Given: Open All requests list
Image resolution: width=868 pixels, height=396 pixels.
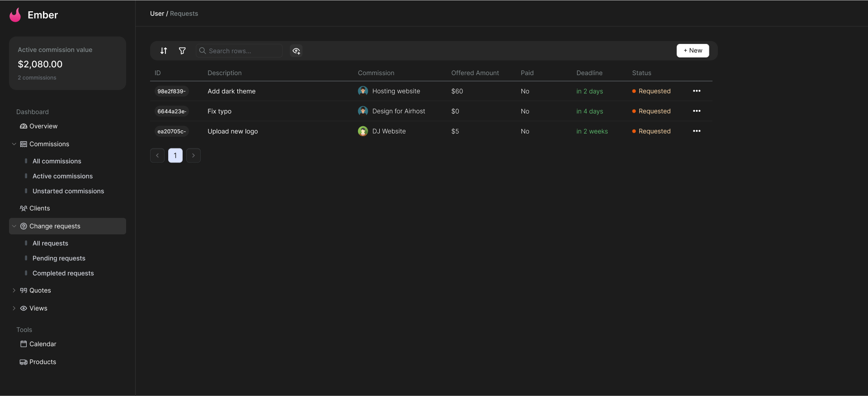Looking at the screenshot, I should (50, 243).
